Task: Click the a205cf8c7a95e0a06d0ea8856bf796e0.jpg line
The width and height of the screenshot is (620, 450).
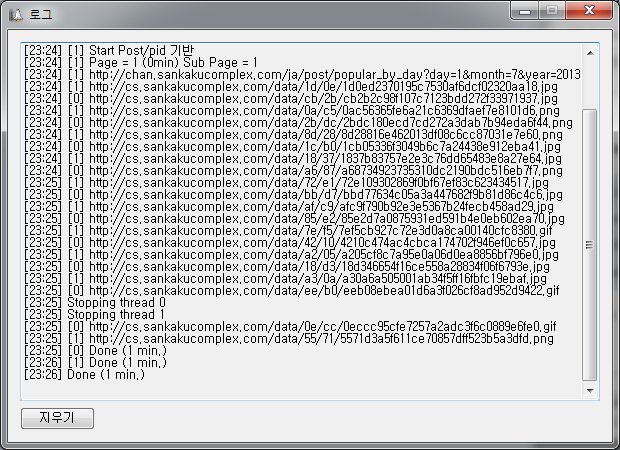Action: 291,254
